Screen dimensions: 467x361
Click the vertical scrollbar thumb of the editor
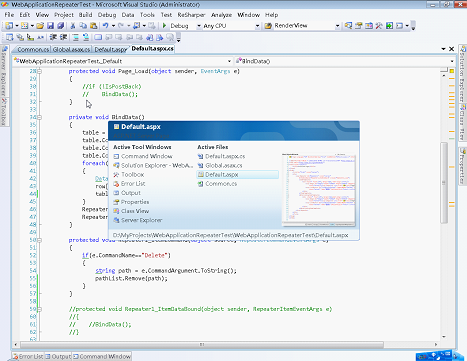coord(444,183)
